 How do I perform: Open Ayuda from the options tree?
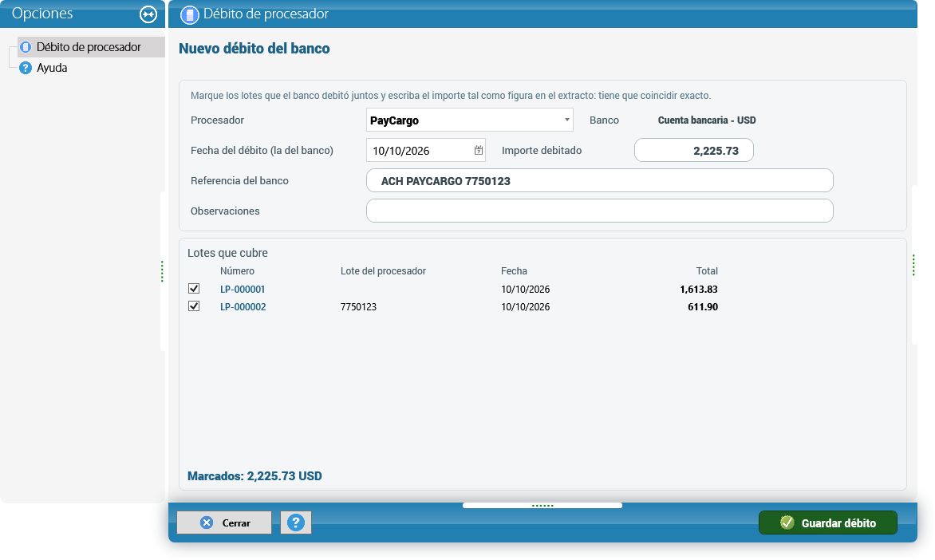point(52,68)
